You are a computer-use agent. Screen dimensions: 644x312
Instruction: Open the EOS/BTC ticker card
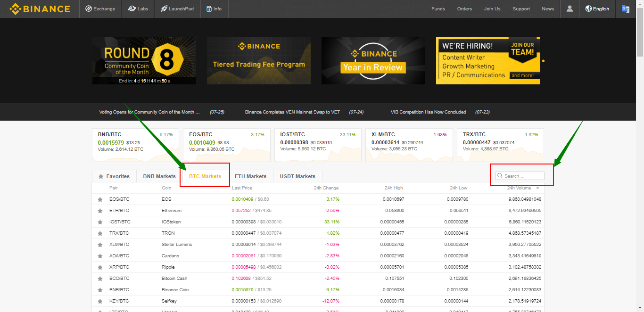tap(227, 145)
